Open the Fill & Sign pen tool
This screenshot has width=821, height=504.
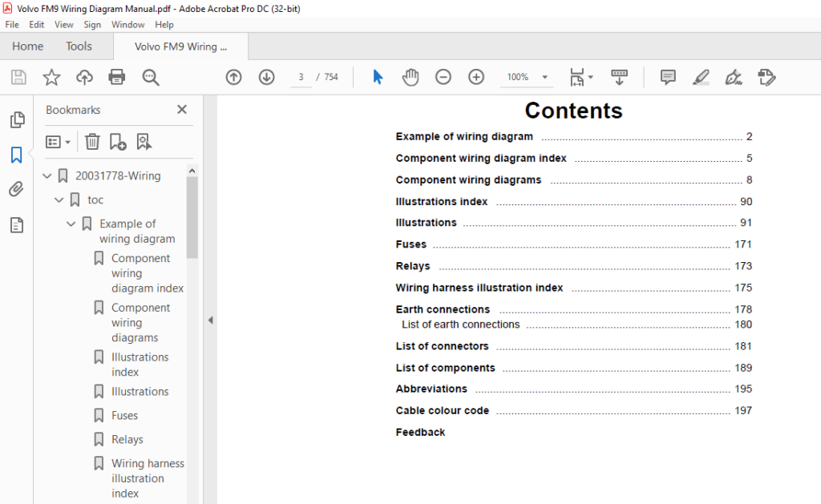coord(734,78)
